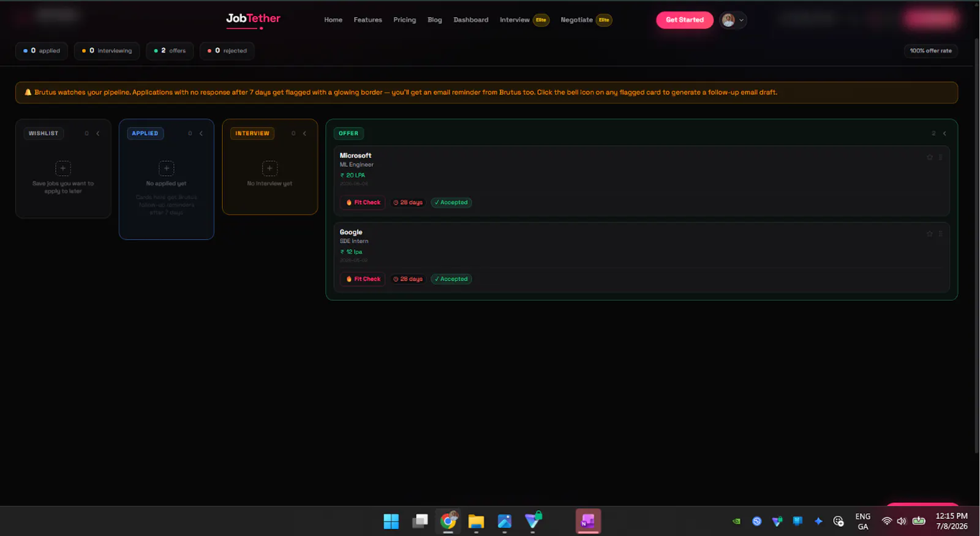Open the Windows Start menu
The height and width of the screenshot is (536, 980).
pos(391,521)
